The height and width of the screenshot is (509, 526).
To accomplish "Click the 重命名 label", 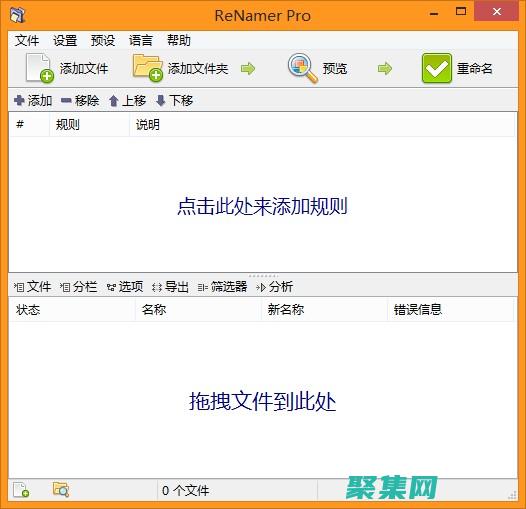I will 475,68.
